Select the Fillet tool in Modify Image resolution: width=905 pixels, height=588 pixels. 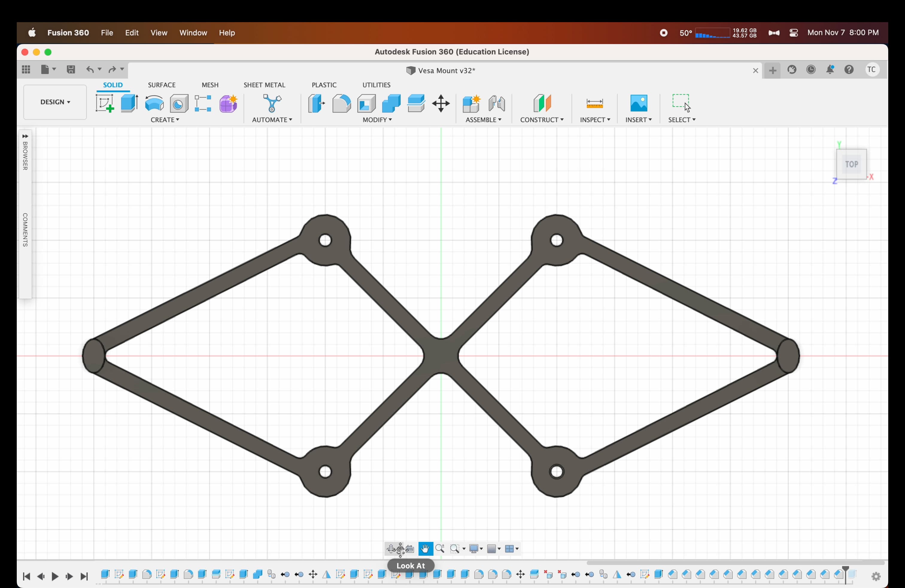[341, 104]
